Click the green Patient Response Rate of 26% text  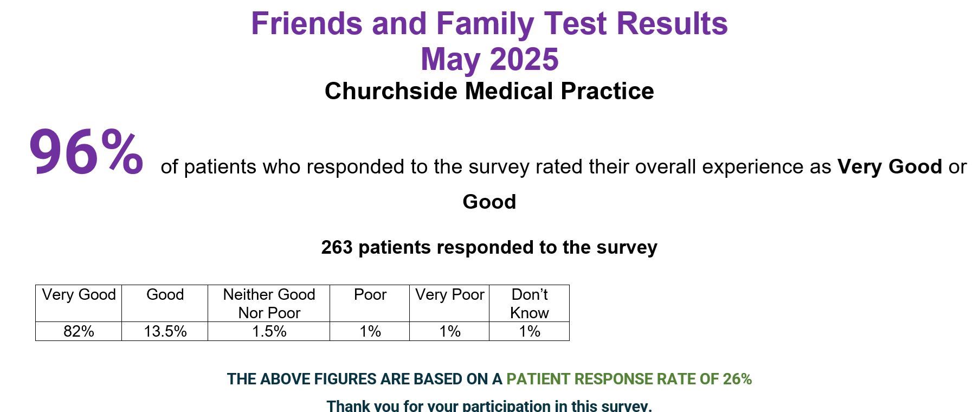pyautogui.click(x=629, y=379)
